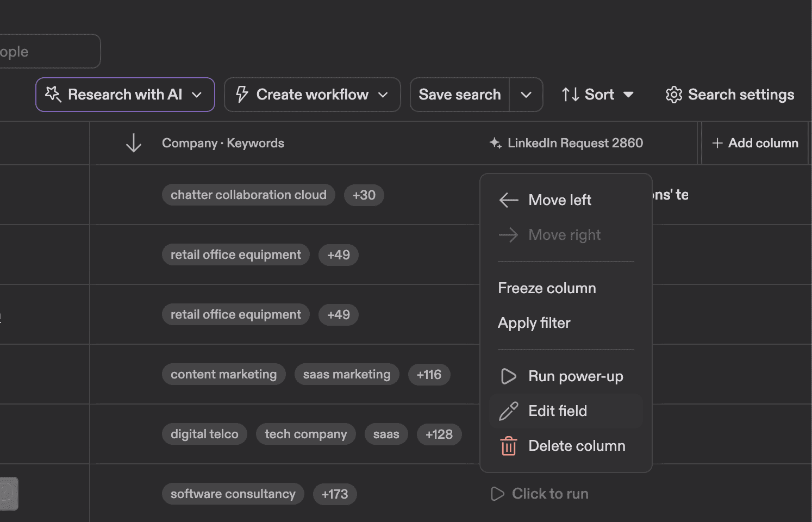Select the Company · Keywords column header
The height and width of the screenshot is (522, 812).
coord(223,143)
